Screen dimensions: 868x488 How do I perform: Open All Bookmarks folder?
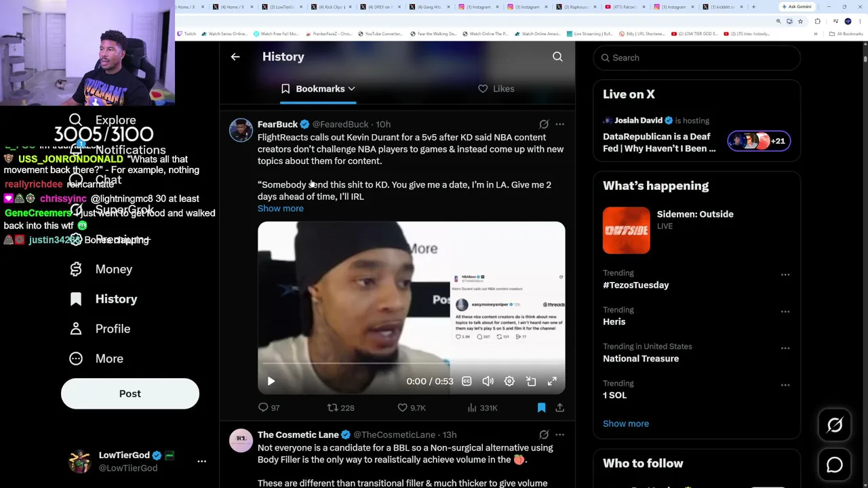point(848,34)
